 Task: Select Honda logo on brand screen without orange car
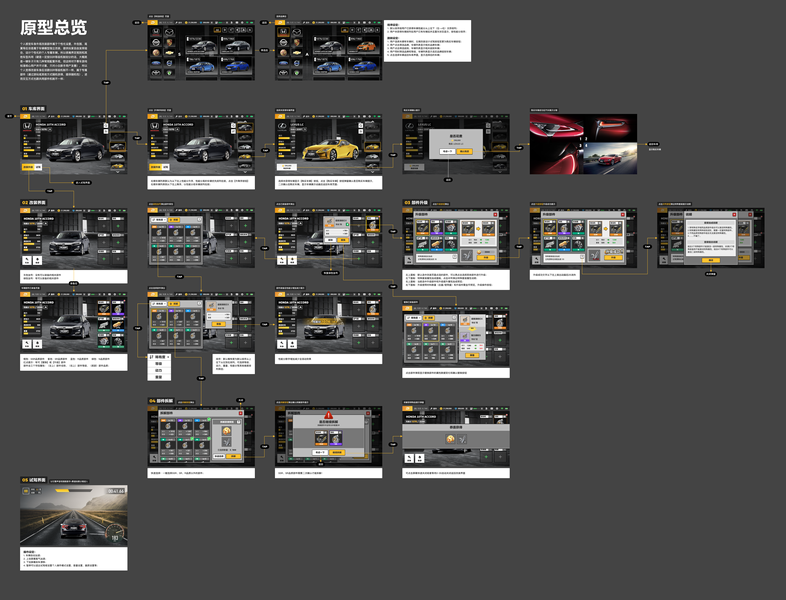[x=156, y=31]
